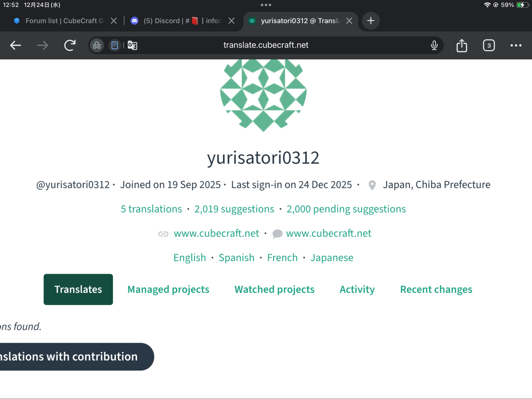Go back to the previous page

[x=15, y=45]
